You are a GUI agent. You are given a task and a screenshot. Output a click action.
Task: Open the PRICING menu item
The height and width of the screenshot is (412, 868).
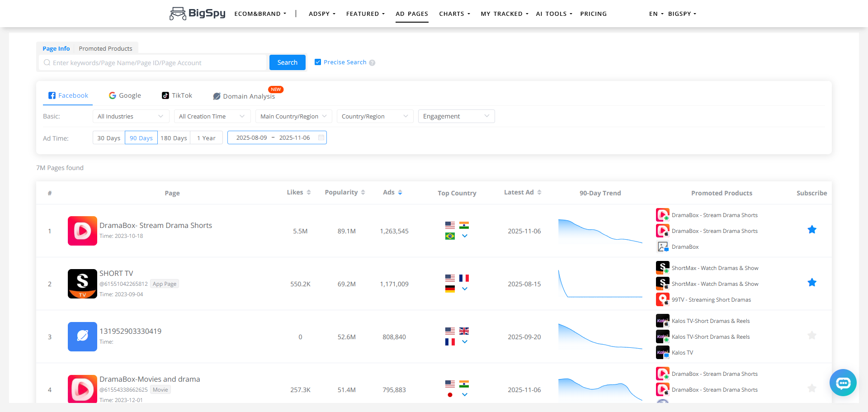(594, 14)
